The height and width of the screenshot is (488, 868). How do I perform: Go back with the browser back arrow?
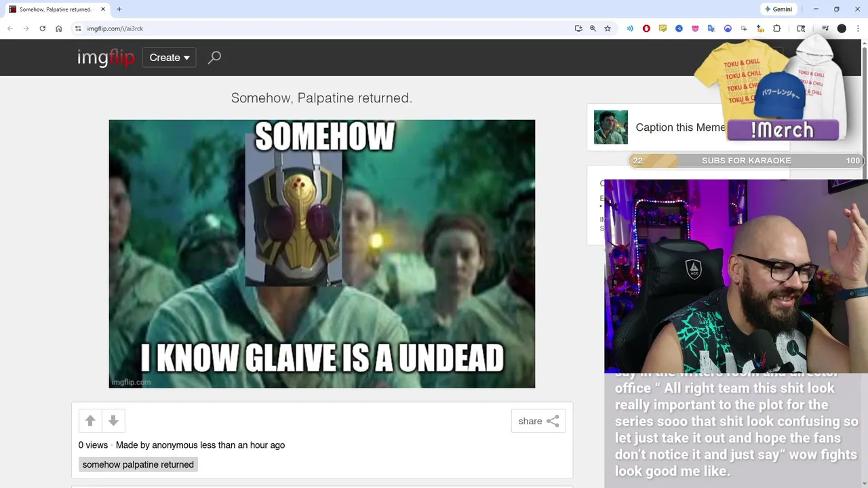10,28
